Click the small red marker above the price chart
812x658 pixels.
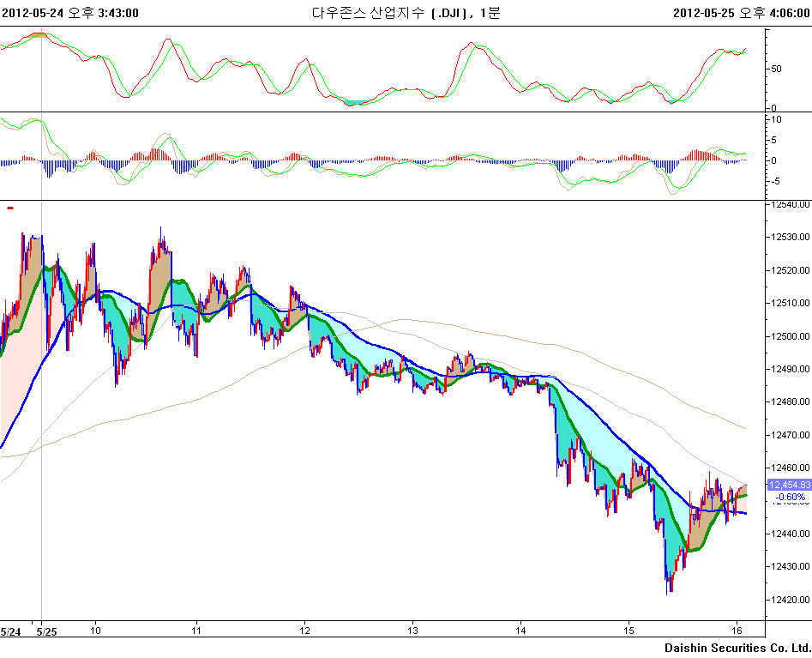click(x=10, y=208)
